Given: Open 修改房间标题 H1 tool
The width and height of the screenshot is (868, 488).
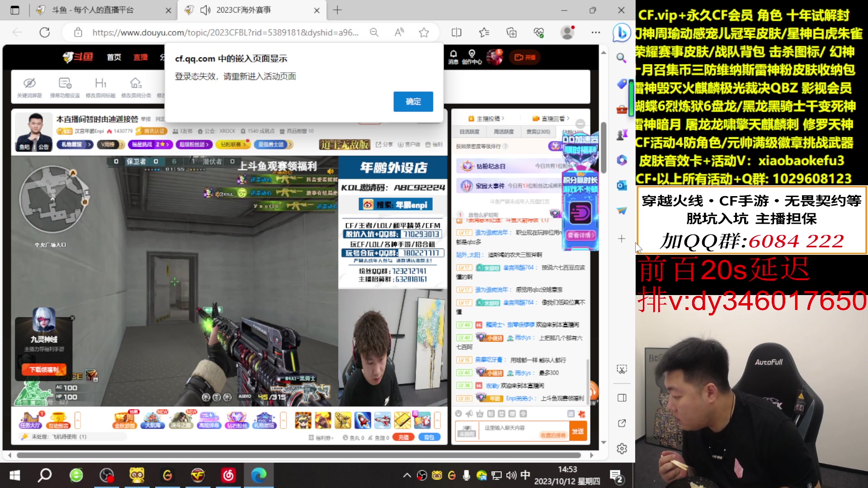Looking at the screenshot, I should (x=100, y=87).
